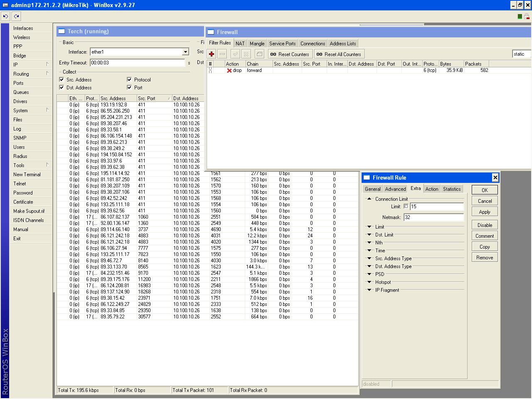Click the Reset All Counters button
The height and width of the screenshot is (399, 532).
click(x=339, y=54)
